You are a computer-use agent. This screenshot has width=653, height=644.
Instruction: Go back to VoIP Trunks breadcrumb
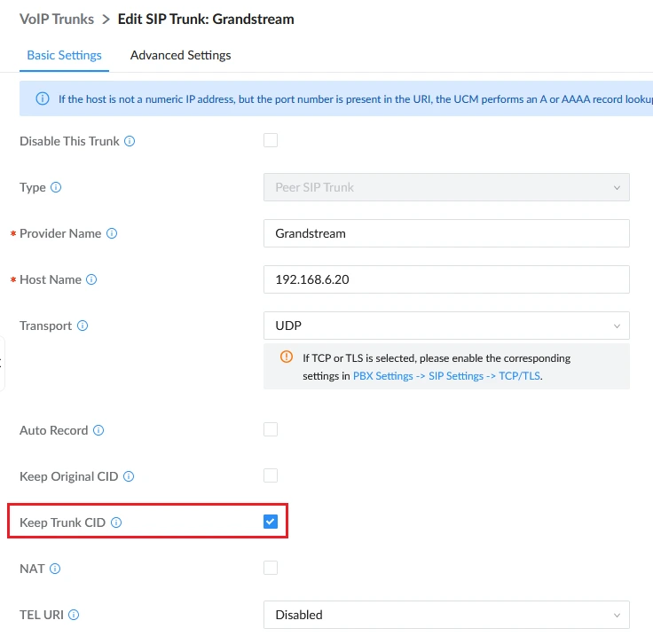57,20
